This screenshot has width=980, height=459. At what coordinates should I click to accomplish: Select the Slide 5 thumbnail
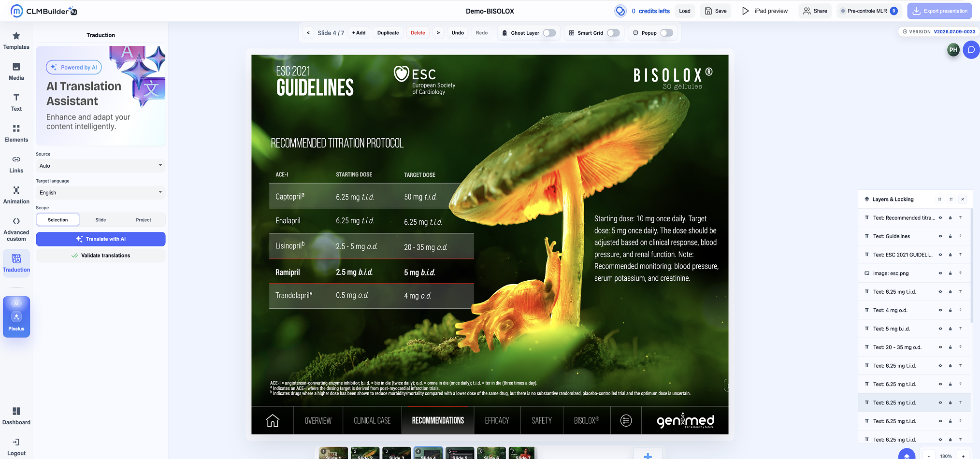click(x=460, y=453)
